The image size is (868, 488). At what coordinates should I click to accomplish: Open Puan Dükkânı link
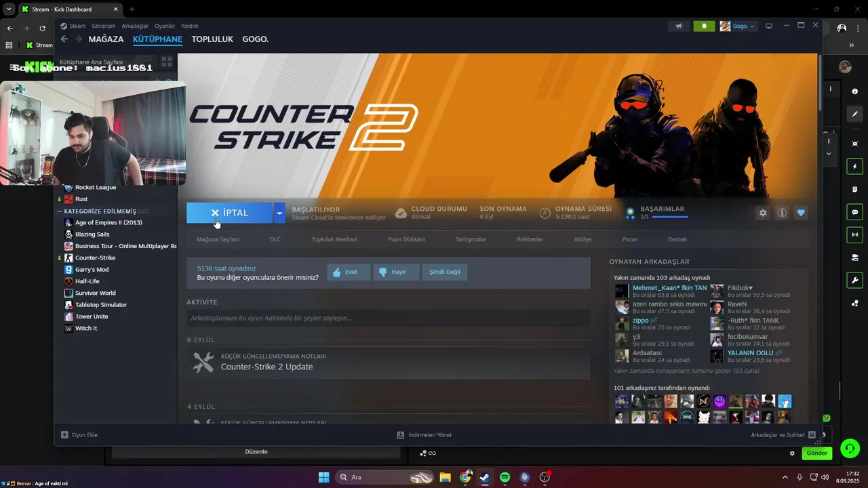[406, 239]
